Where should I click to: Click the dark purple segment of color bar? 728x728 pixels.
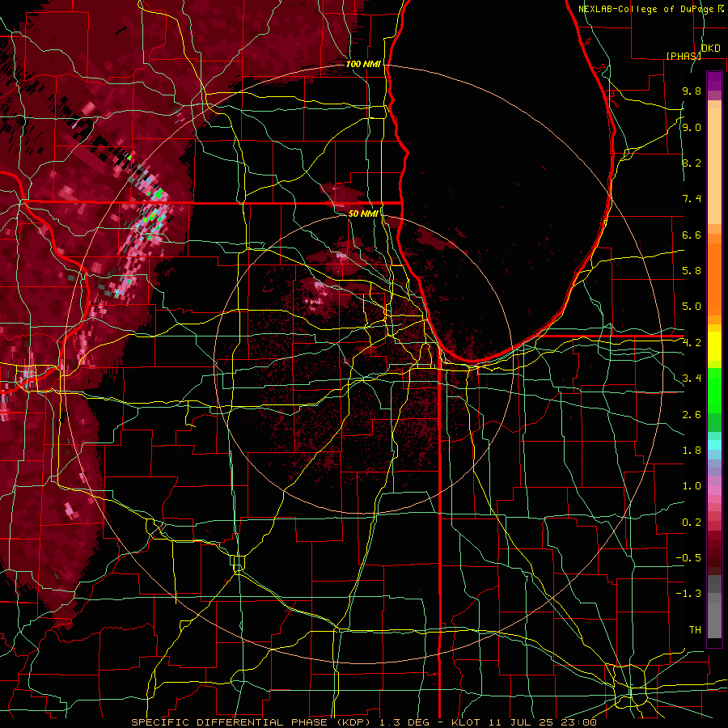click(x=714, y=81)
